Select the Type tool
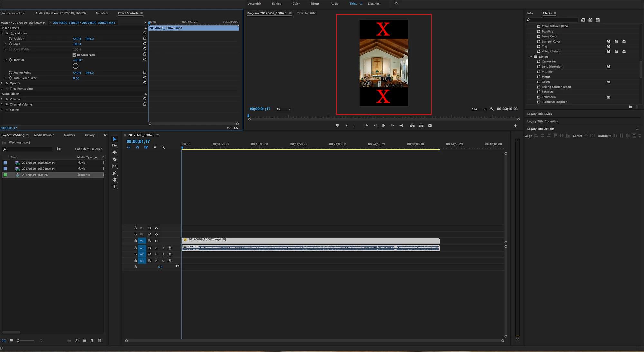 pyautogui.click(x=114, y=187)
